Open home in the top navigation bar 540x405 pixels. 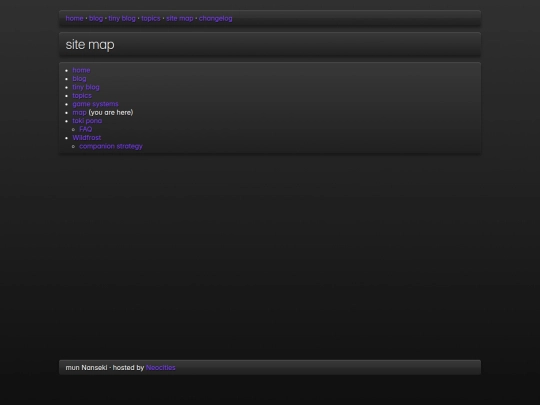pos(74,19)
